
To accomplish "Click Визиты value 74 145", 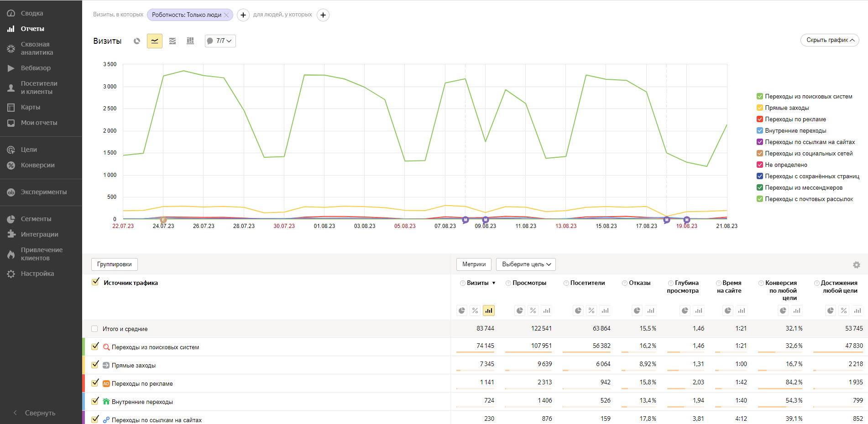I will click(x=485, y=346).
